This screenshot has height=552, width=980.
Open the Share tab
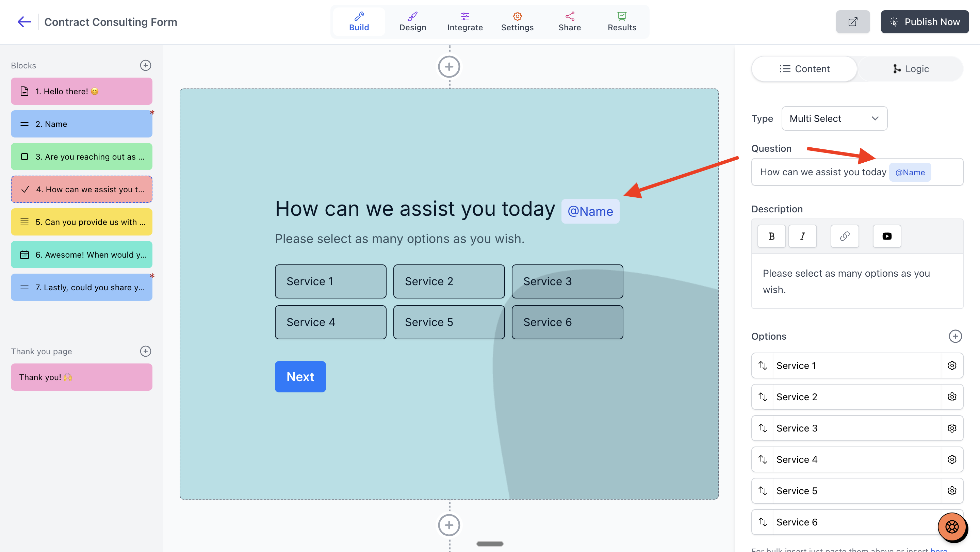pos(570,22)
